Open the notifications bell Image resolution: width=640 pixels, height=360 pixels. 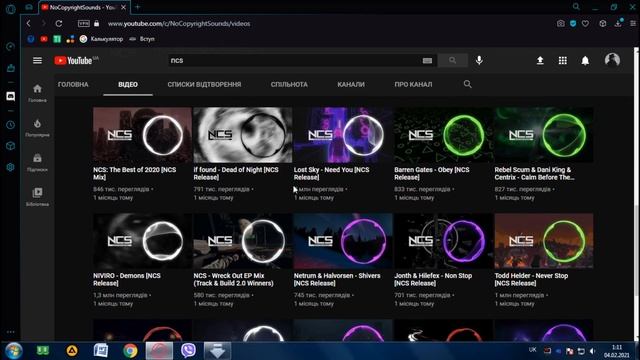click(585, 60)
